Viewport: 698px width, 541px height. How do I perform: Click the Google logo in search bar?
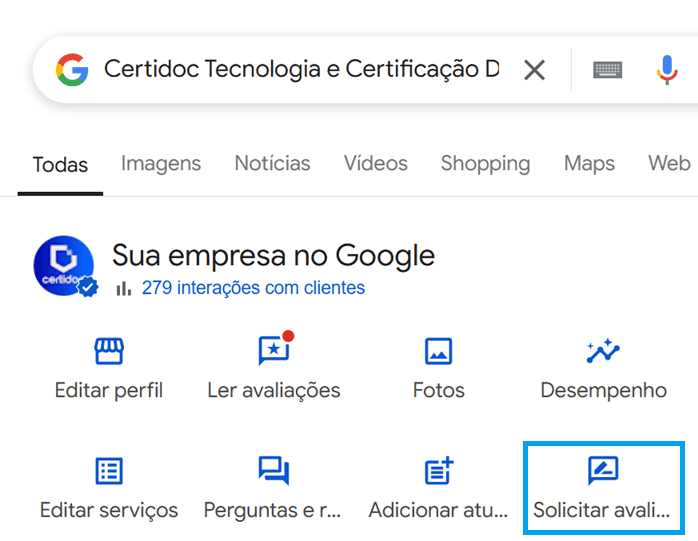72,69
